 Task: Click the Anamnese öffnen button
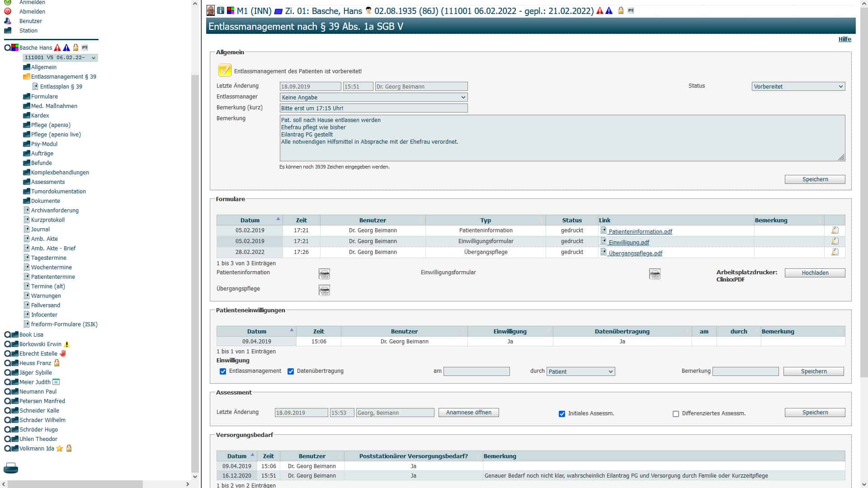click(x=468, y=413)
